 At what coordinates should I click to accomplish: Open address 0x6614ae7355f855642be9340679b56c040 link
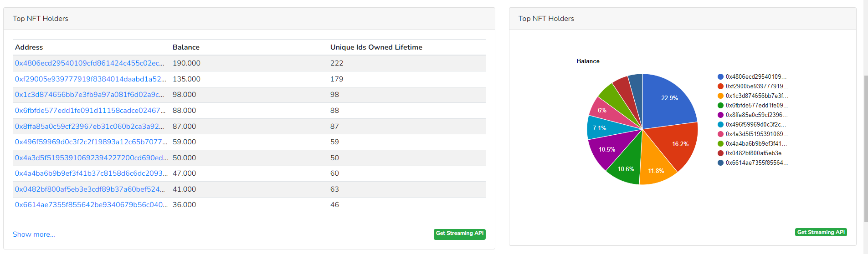[x=91, y=205]
